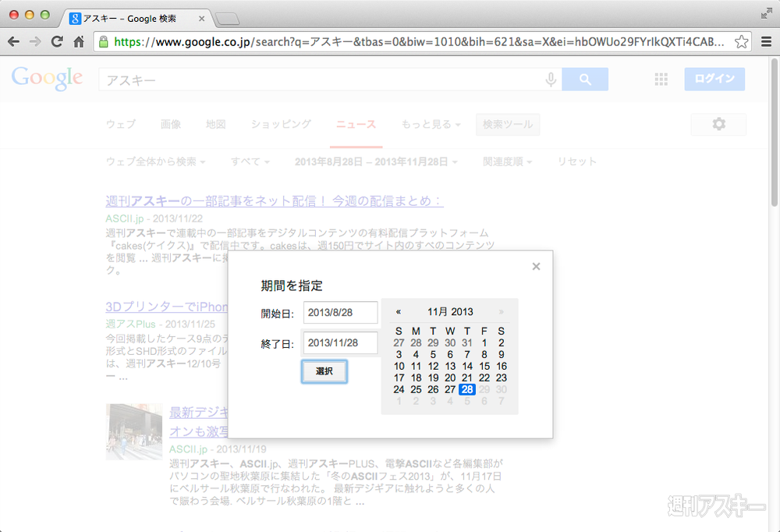Image resolution: width=780 pixels, height=532 pixels.
Task: Start voice search with microphone icon
Action: 551,79
